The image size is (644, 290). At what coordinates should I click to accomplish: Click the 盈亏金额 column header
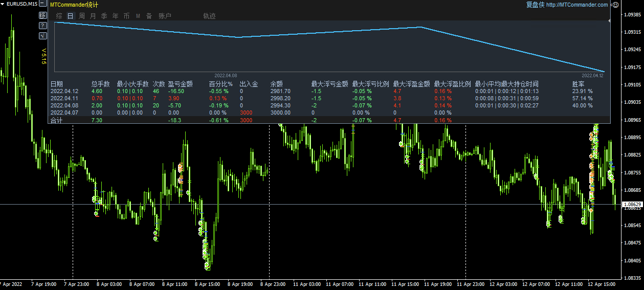point(180,84)
